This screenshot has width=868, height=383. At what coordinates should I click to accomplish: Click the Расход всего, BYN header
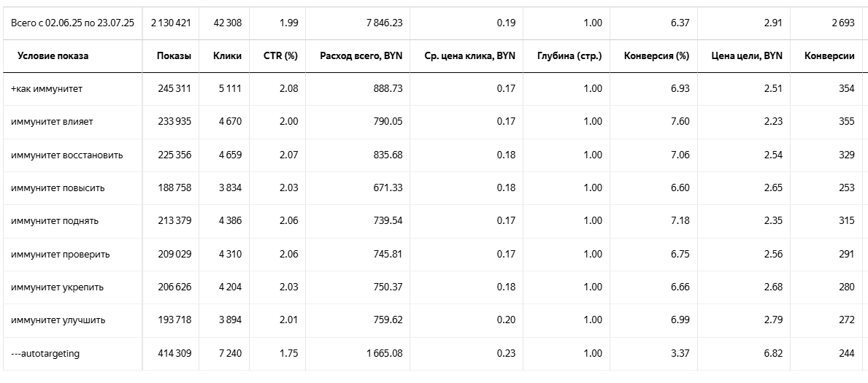click(361, 56)
